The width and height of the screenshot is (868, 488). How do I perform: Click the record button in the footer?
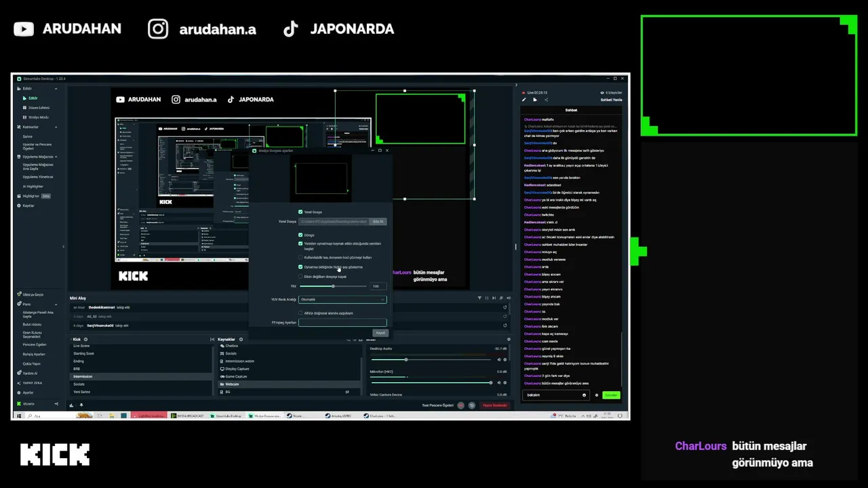click(x=460, y=405)
